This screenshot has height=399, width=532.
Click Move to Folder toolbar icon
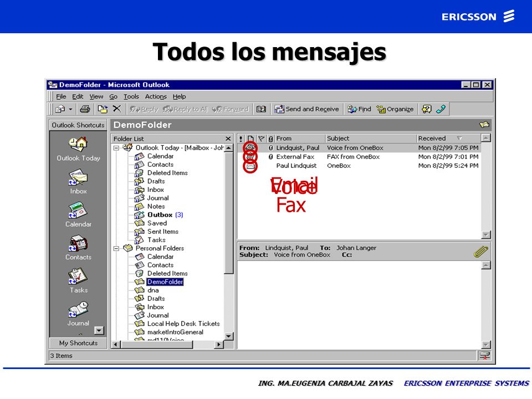[103, 109]
